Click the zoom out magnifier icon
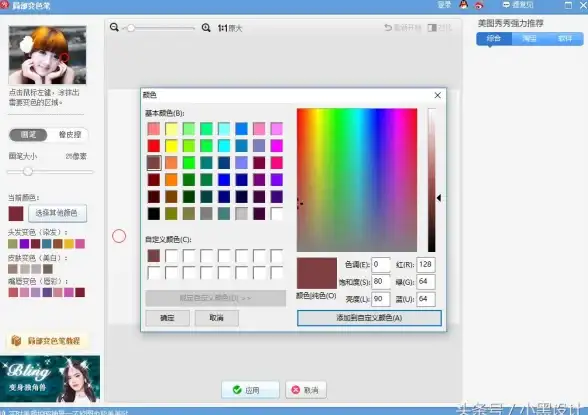This screenshot has width=588, height=415. tap(114, 27)
